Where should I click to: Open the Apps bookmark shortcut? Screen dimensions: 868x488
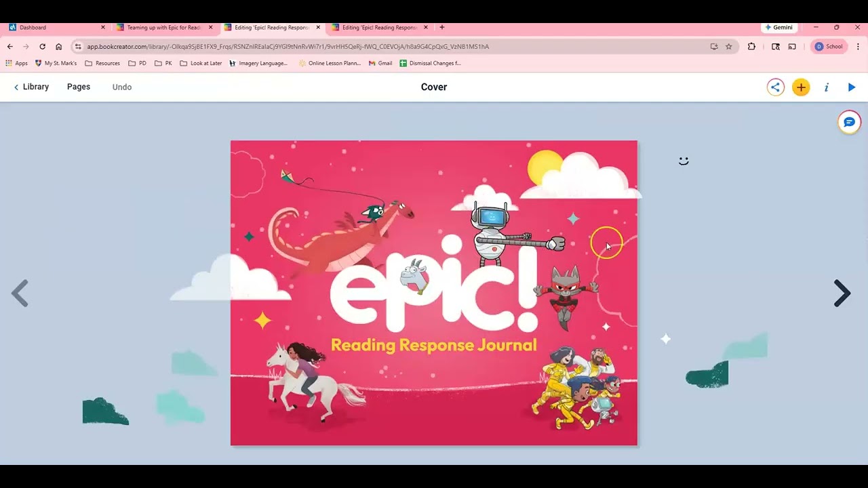coord(16,63)
